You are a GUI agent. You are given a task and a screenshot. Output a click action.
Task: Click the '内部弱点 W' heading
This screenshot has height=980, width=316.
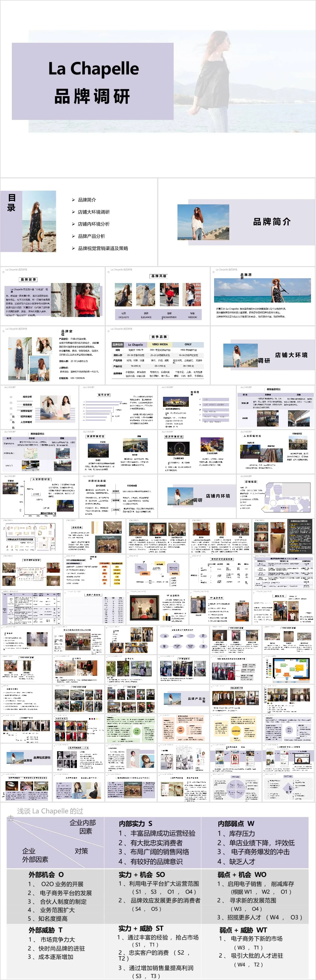236,823
